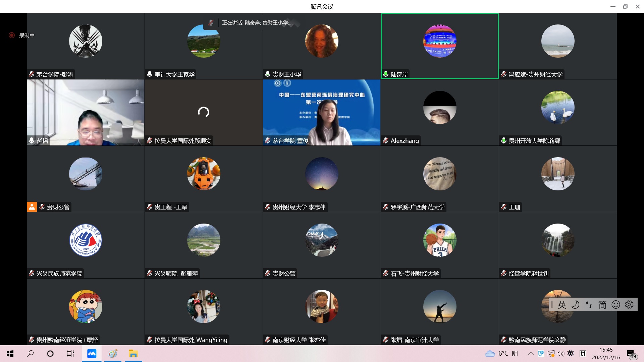Click the orange host badge next to 贵财公管
The image size is (644, 362).
[32, 207]
